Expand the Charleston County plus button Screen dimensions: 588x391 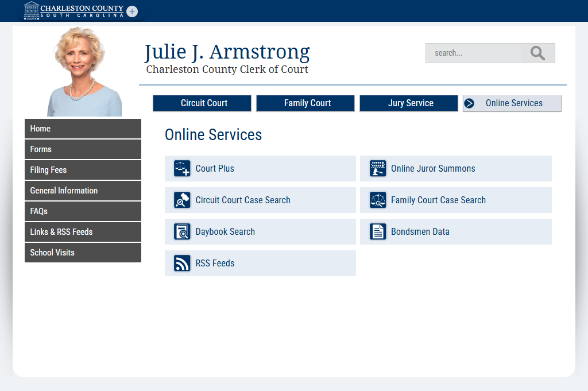(132, 11)
